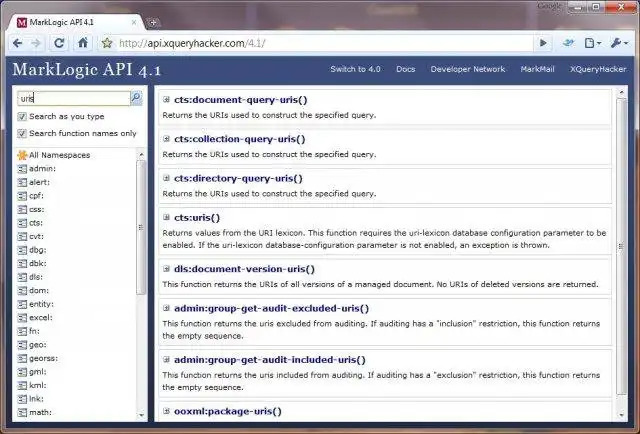Open the cts:uris() function title
This screenshot has height=434, width=640.
(197, 218)
